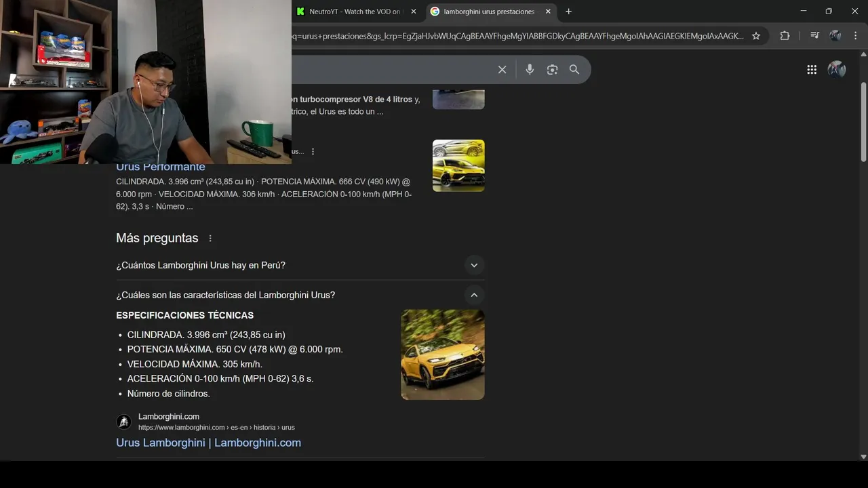Click the scrollbar up arrow

[x=863, y=54]
